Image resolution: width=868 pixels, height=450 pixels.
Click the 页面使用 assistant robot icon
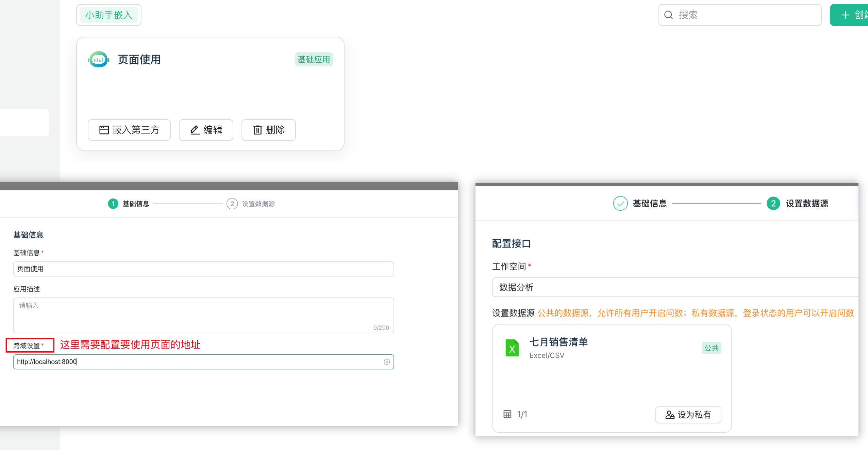click(99, 60)
